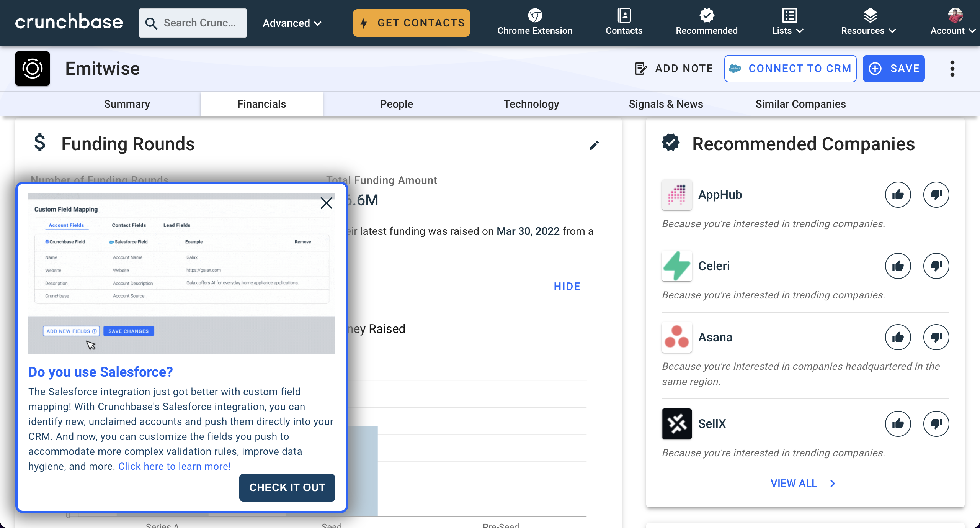Go to the Signals & News tab
The image size is (980, 528).
(x=666, y=104)
